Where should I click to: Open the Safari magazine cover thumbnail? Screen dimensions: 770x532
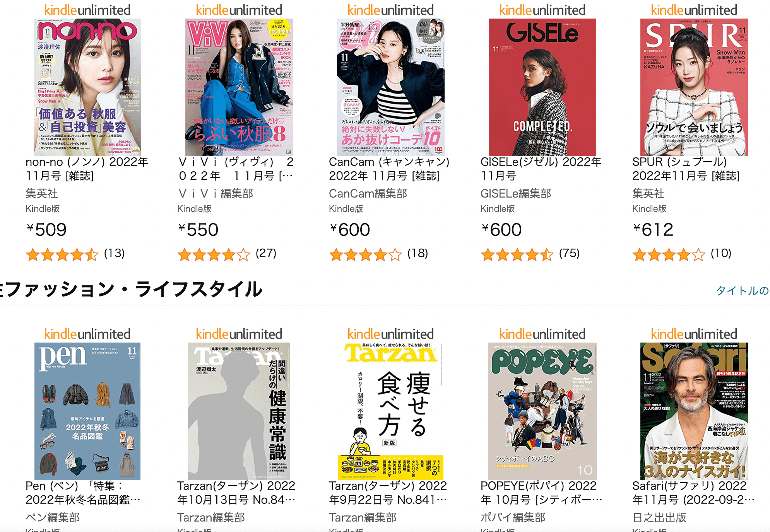pyautogui.click(x=694, y=411)
